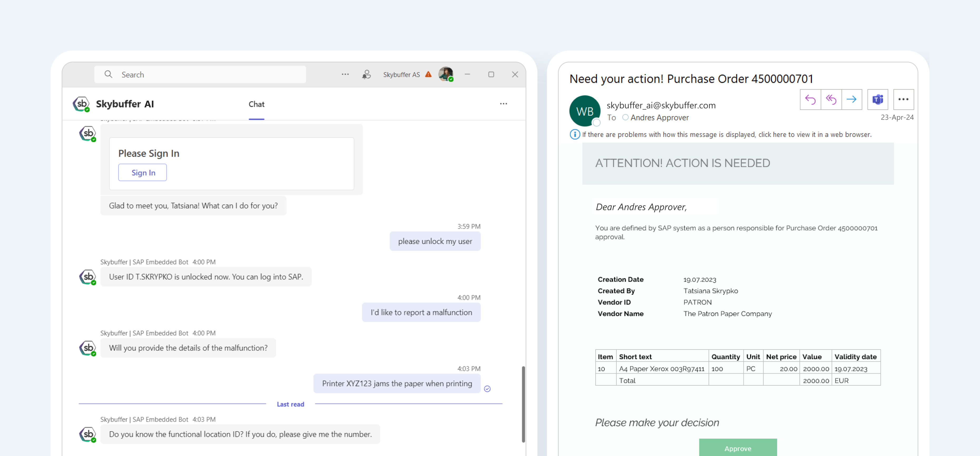
Task: Click the sent checkmark next to printer message
Action: pyautogui.click(x=487, y=389)
